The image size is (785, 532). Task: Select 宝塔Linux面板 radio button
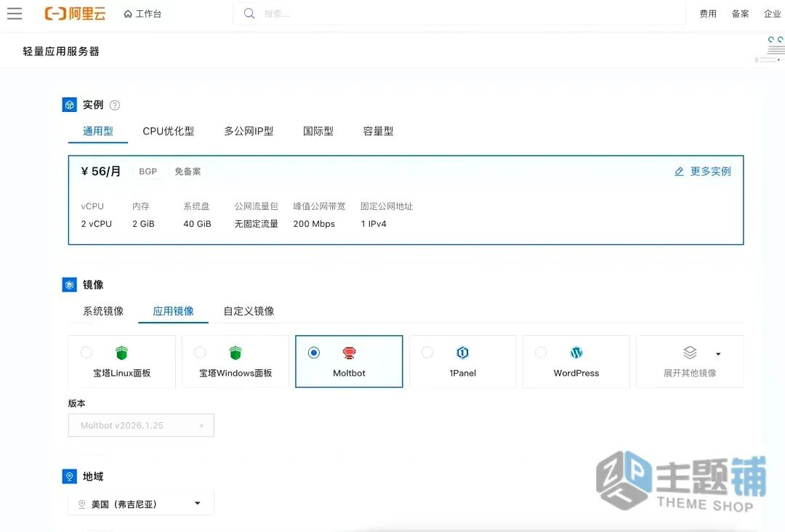(86, 352)
